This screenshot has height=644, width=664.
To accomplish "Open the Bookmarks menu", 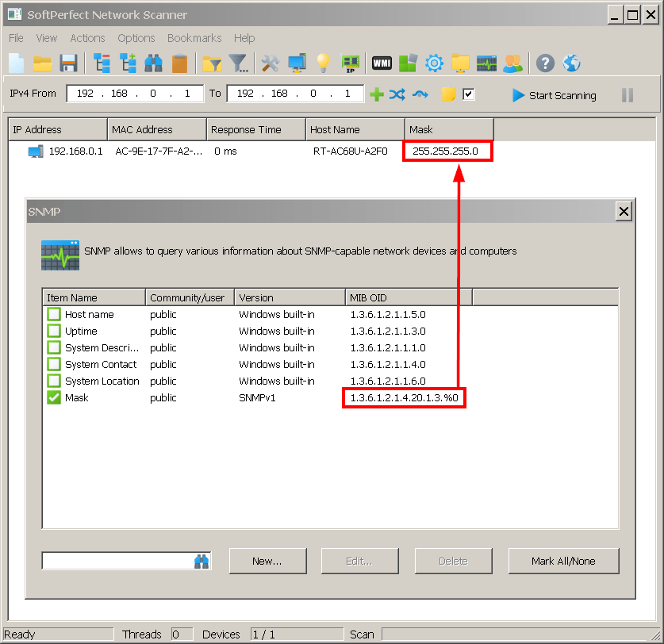I will [194, 38].
